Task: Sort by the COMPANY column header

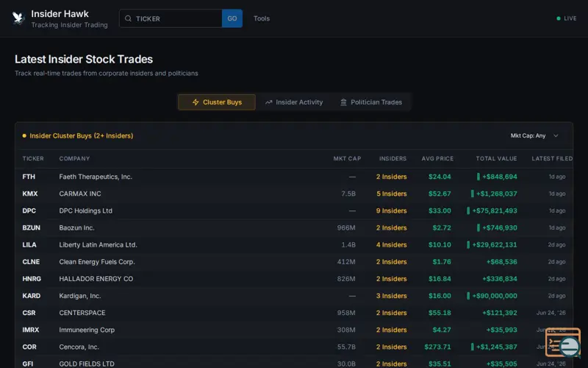Action: click(x=74, y=158)
